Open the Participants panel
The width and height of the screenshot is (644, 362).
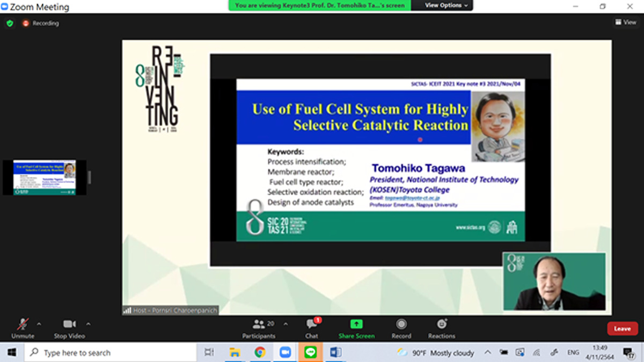click(259, 327)
